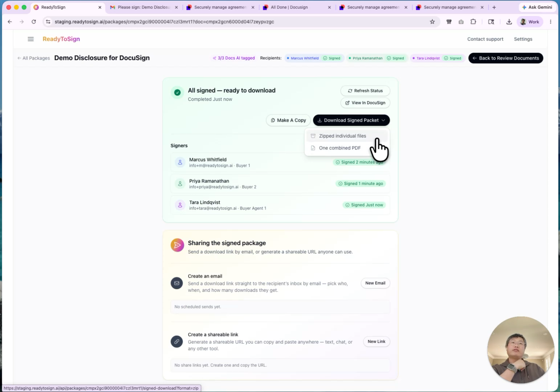Select Tara Lindqvist recipient chip

(437, 58)
